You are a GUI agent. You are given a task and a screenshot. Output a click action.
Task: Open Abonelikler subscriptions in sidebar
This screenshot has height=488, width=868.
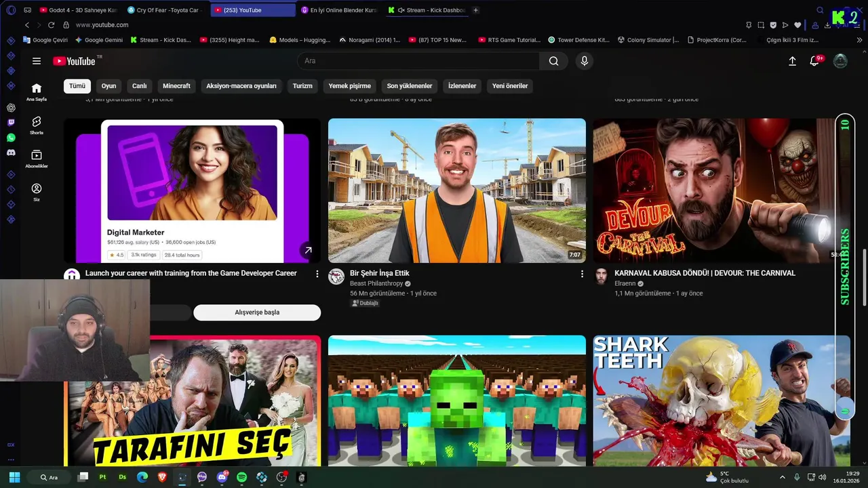[x=37, y=159]
